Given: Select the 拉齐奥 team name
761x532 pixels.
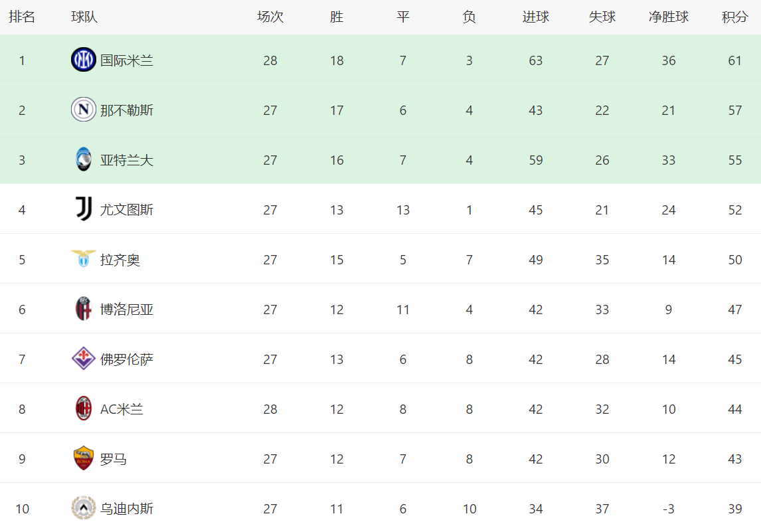Looking at the screenshot, I should (x=120, y=260).
